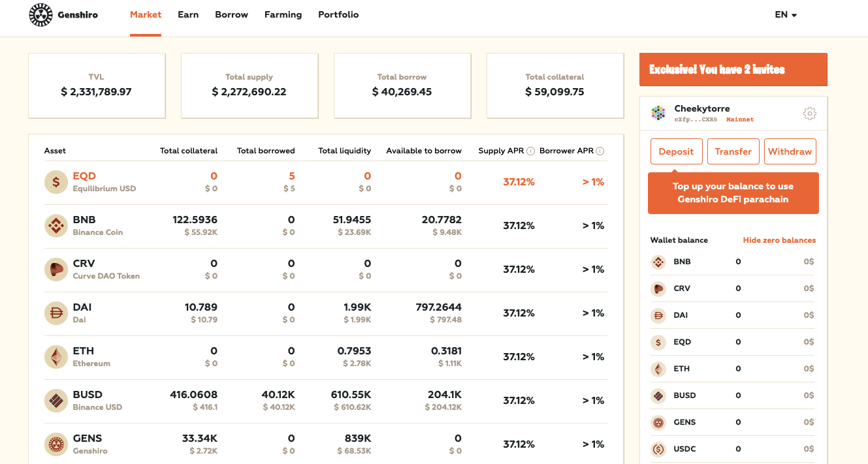
Task: Click the ETH asset icon in market table
Action: tap(56, 357)
